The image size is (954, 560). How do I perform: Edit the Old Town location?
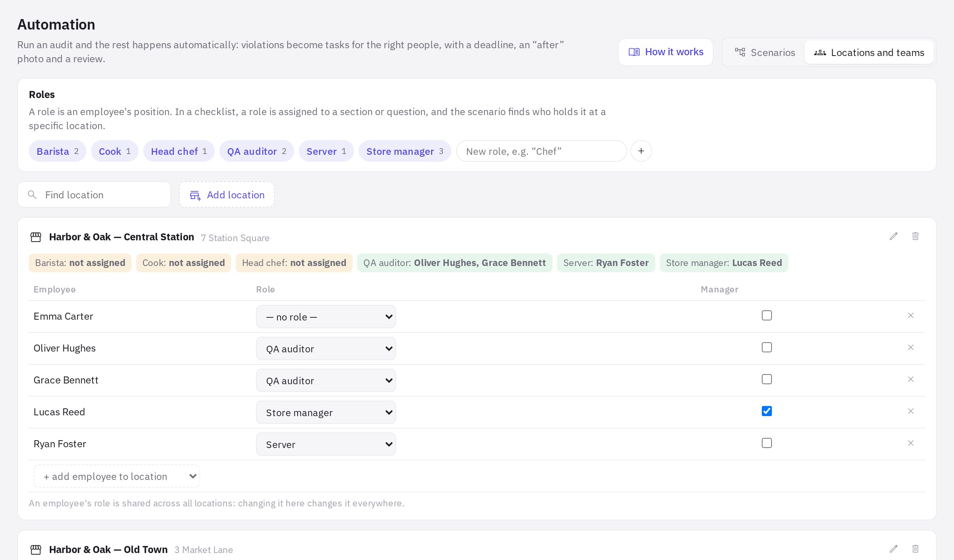point(893,549)
